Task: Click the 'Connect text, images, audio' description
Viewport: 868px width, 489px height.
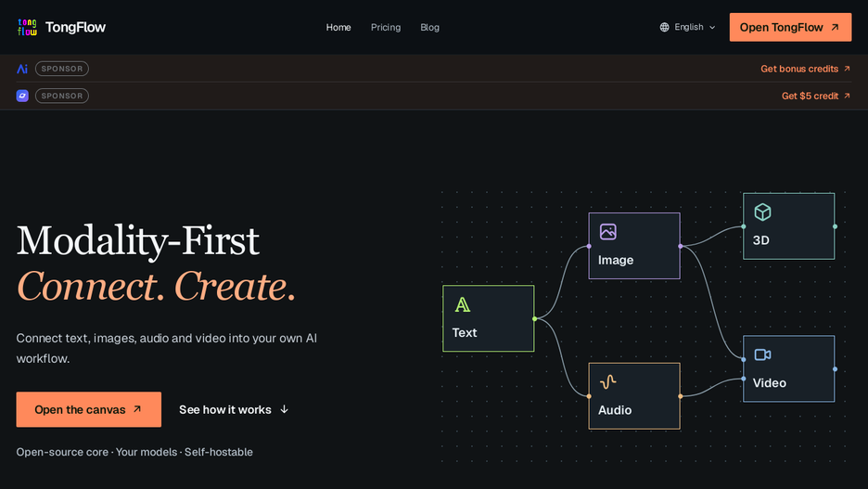Action: [x=167, y=348]
